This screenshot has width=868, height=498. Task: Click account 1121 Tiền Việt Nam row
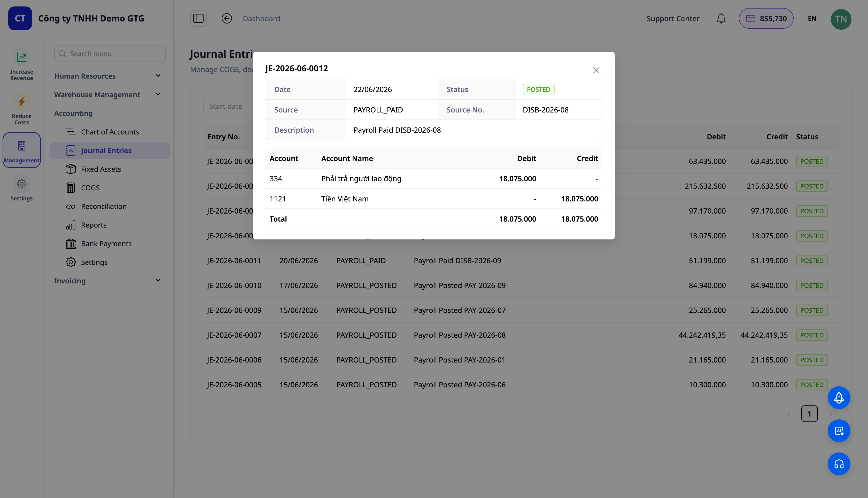tap(434, 199)
